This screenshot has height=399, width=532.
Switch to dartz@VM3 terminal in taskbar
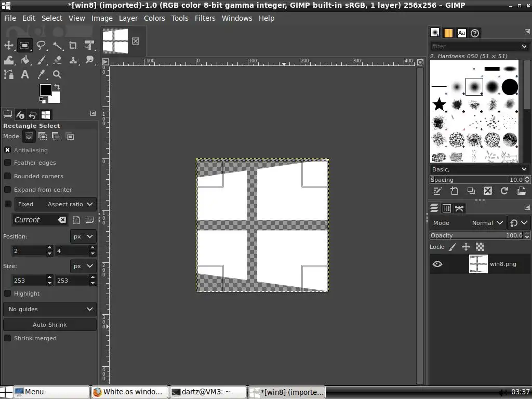point(208,392)
